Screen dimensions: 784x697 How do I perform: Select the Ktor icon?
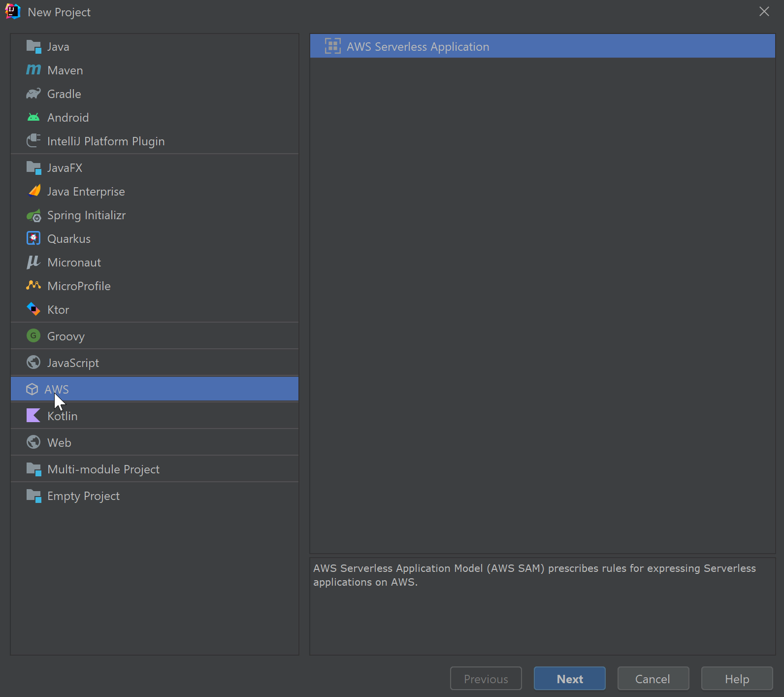[x=33, y=309]
